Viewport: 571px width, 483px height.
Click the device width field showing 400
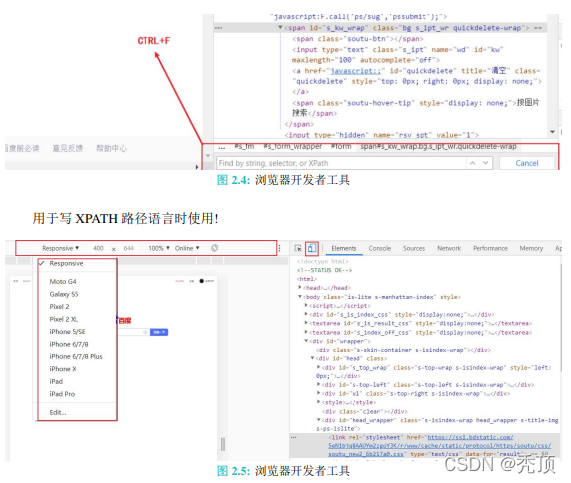(x=98, y=248)
